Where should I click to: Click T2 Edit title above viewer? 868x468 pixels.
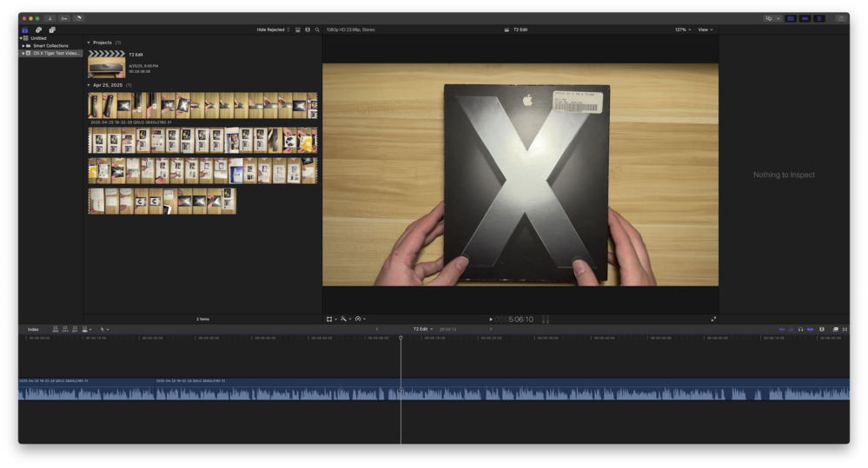click(520, 30)
